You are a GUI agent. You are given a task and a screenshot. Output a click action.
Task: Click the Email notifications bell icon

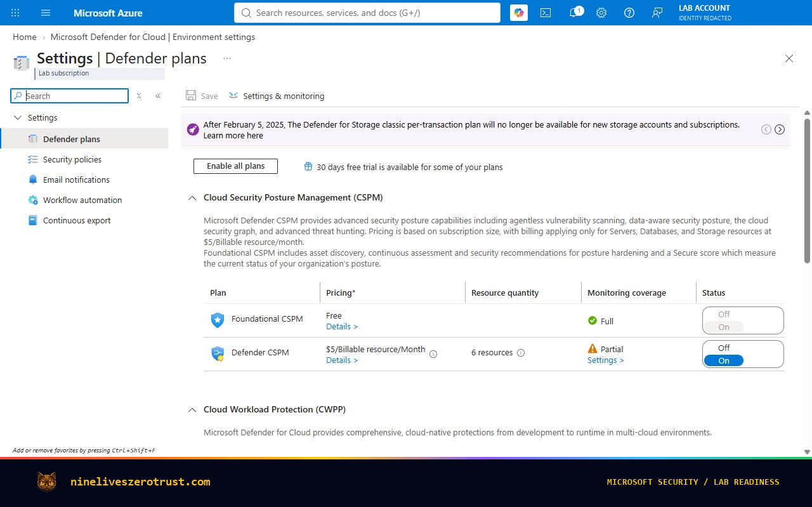[33, 180]
